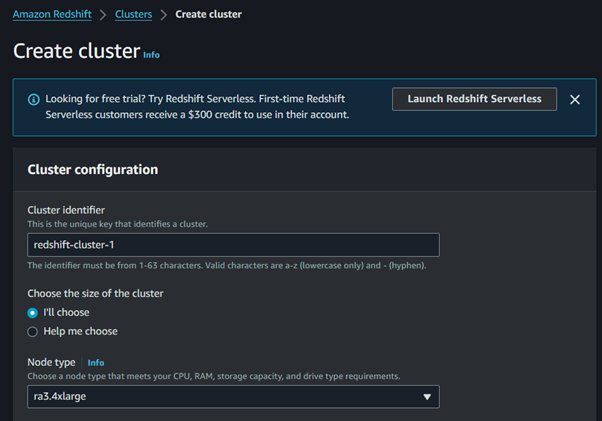This screenshot has width=602, height=421.
Task: Click the Choose the size of the cluster label
Action: 95,293
